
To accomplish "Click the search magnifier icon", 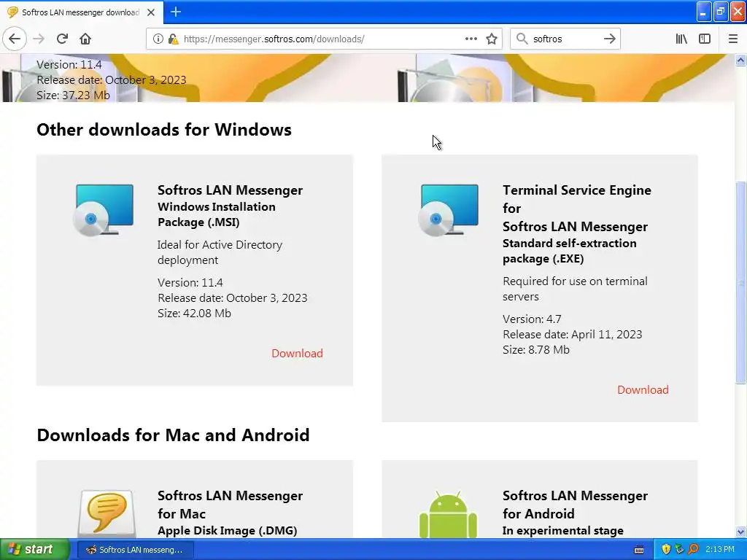I will click(522, 39).
